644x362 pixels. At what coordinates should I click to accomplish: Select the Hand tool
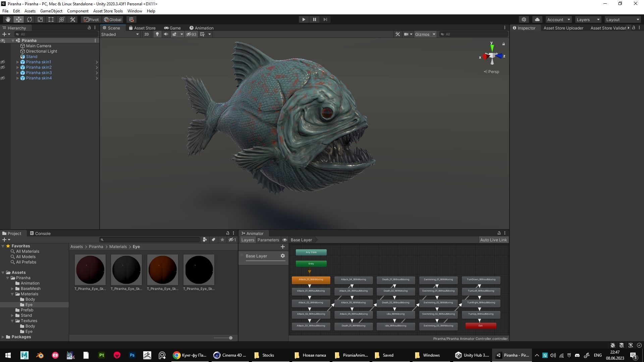(8, 19)
